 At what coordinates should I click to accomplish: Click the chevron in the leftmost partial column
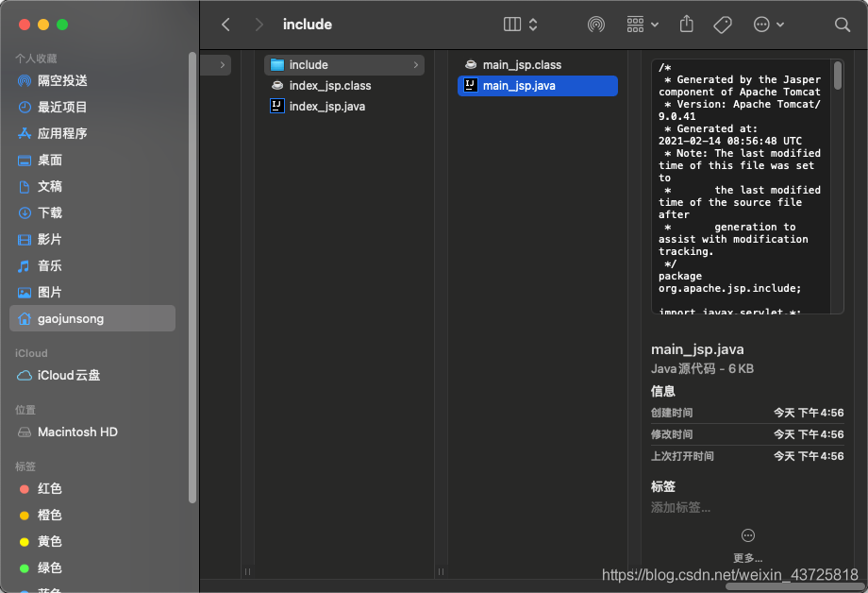coord(222,65)
